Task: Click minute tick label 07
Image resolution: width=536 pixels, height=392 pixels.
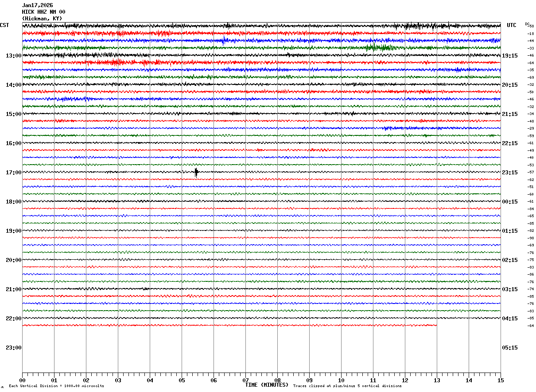Action: pos(245,380)
